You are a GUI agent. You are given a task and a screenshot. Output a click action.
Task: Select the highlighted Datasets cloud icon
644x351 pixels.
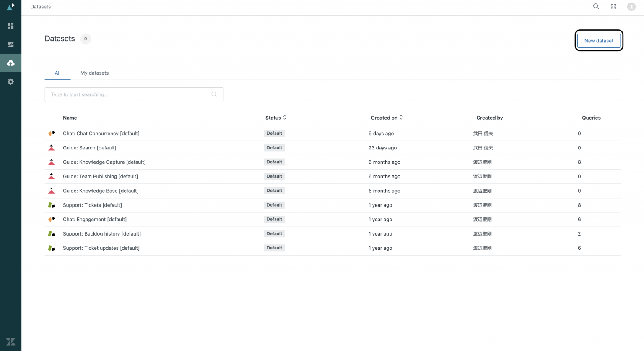tap(10, 63)
